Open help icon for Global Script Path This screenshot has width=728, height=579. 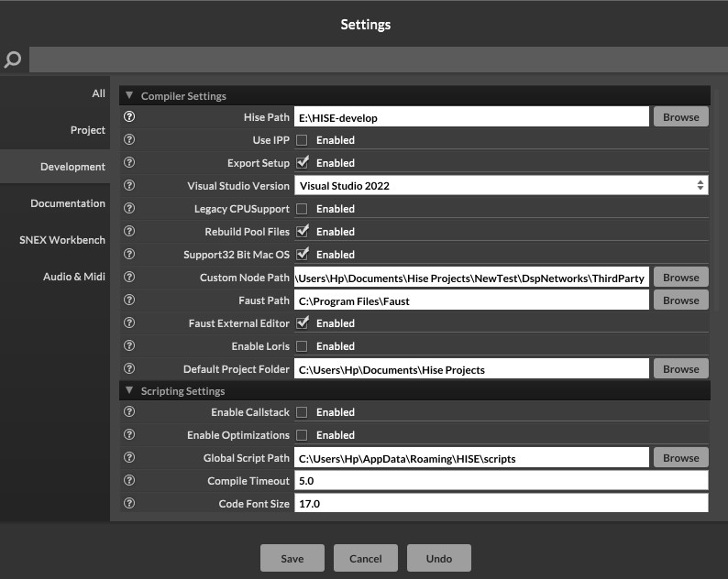point(129,458)
